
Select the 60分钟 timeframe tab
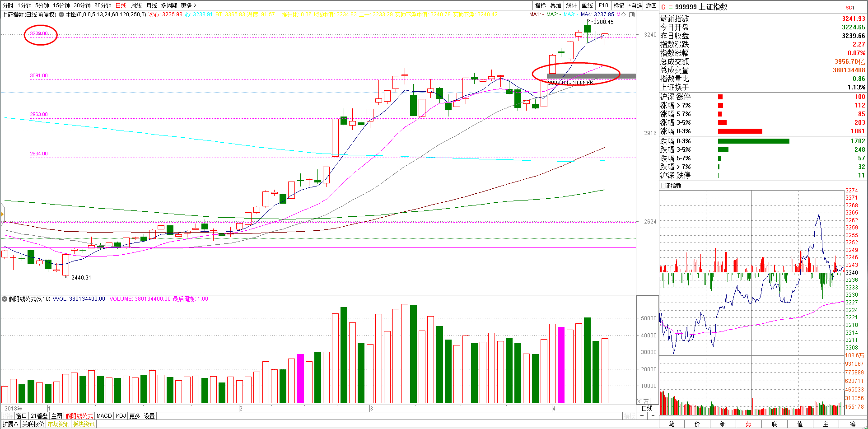click(x=103, y=5)
